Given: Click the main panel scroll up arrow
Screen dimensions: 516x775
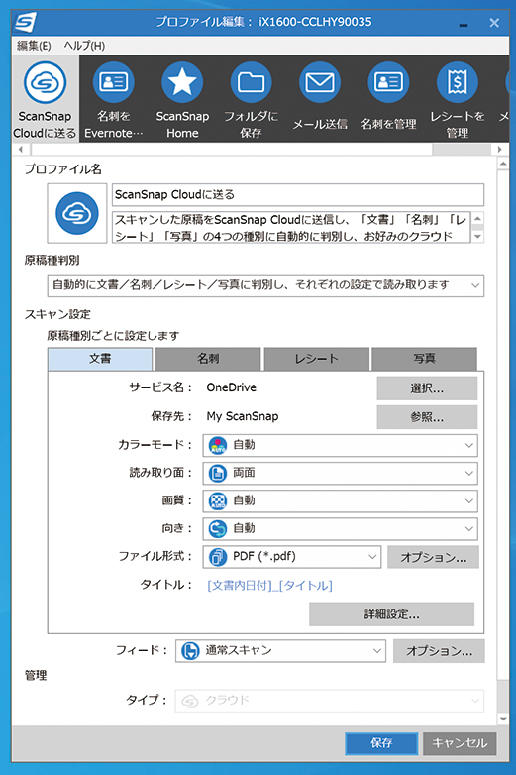Looking at the screenshot, I should click(x=503, y=164).
